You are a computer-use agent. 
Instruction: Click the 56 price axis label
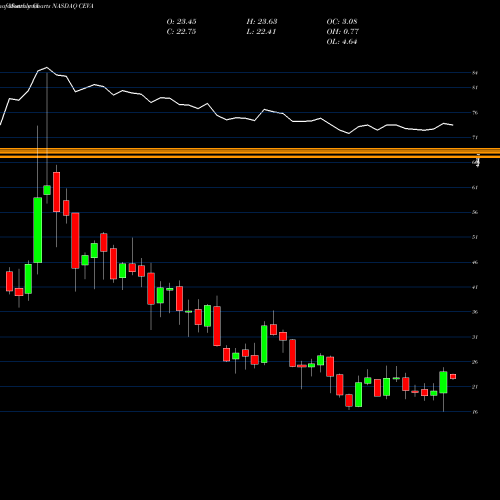pyautogui.click(x=475, y=212)
